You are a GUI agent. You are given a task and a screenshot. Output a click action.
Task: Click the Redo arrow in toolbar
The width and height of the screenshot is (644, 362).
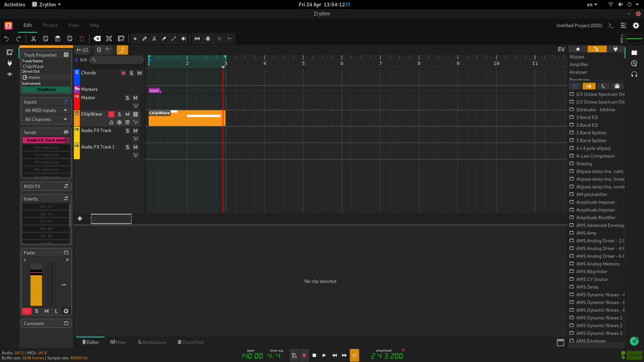point(18,39)
